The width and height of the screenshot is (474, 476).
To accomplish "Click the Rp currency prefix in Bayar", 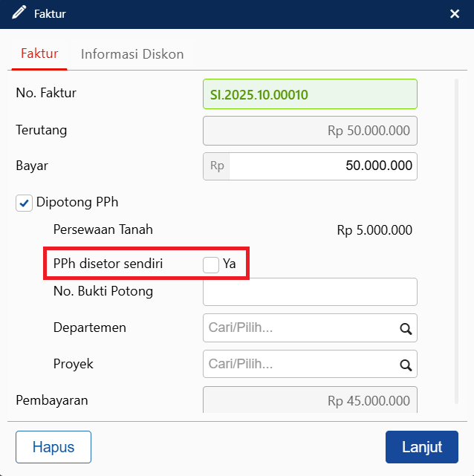I will tap(217, 166).
